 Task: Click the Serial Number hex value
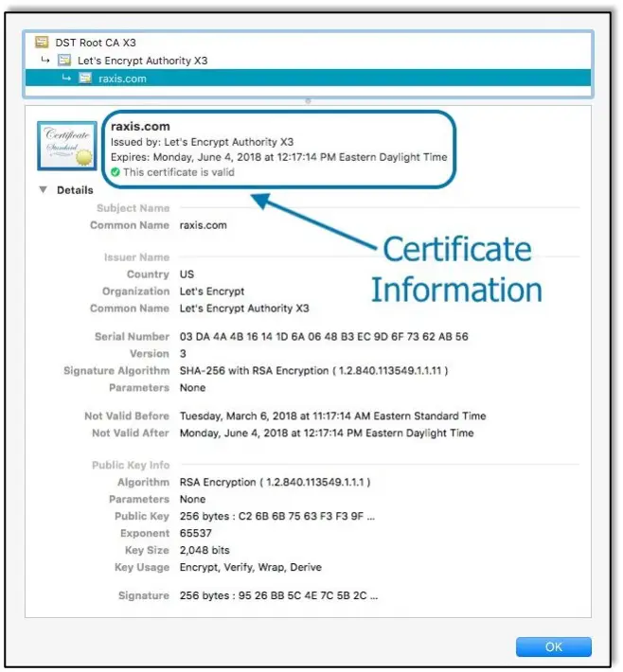[324, 337]
